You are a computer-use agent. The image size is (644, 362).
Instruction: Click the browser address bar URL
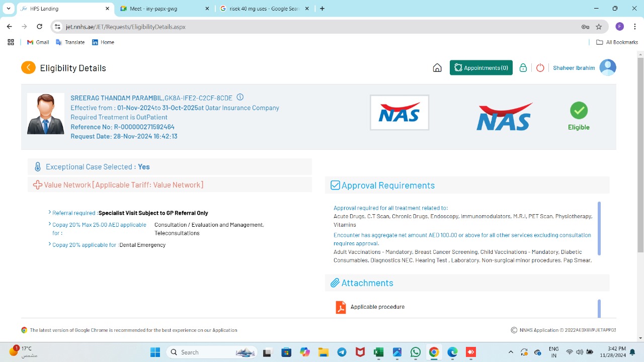coord(125,27)
